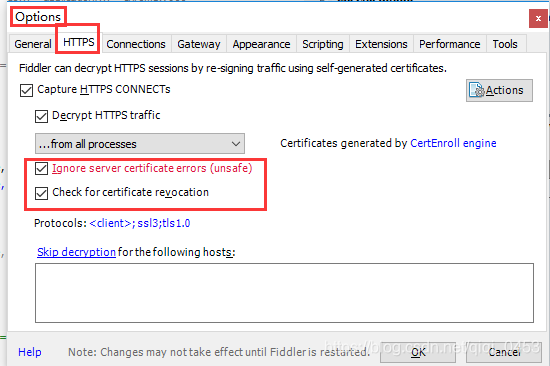The height and width of the screenshot is (366, 550).
Task: Close the Options dialog window
Action: coord(538,19)
